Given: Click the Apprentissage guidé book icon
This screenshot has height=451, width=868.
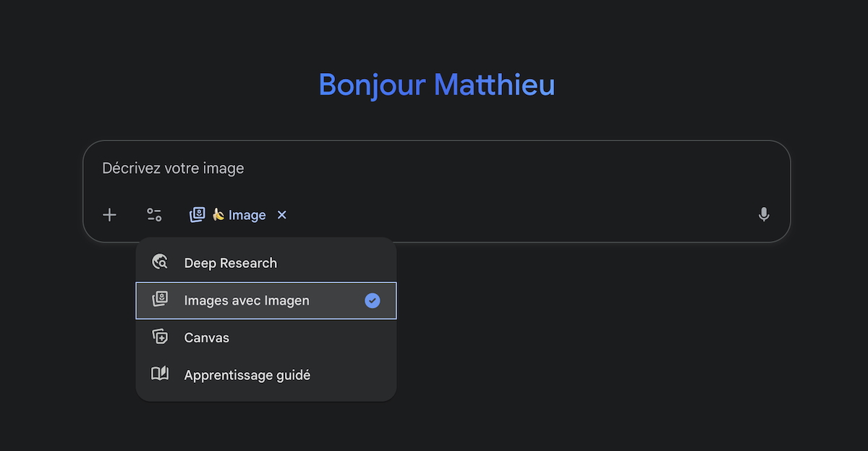Looking at the screenshot, I should [x=160, y=374].
